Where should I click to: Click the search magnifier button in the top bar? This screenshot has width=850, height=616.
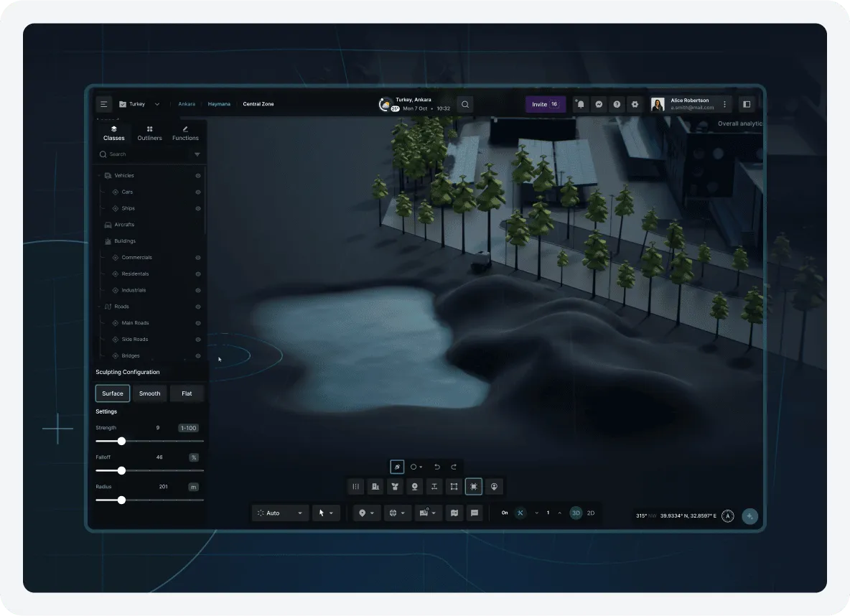pos(465,104)
